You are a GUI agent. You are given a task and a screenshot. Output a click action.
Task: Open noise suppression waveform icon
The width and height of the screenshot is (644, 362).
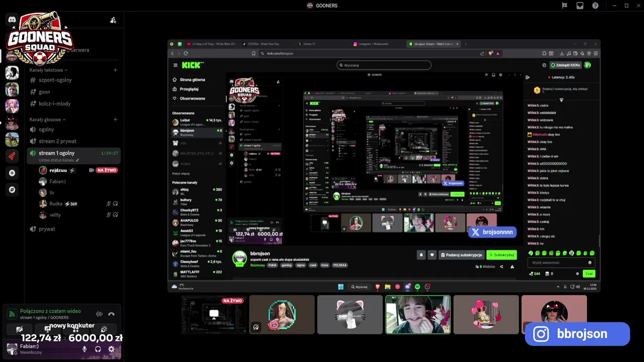(x=99, y=314)
